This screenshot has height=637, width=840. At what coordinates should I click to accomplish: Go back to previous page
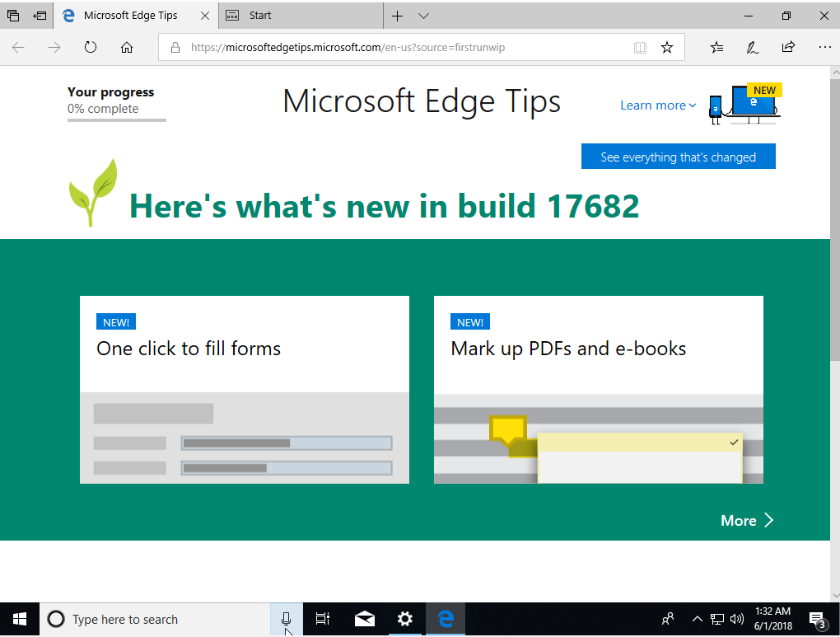[x=18, y=47]
